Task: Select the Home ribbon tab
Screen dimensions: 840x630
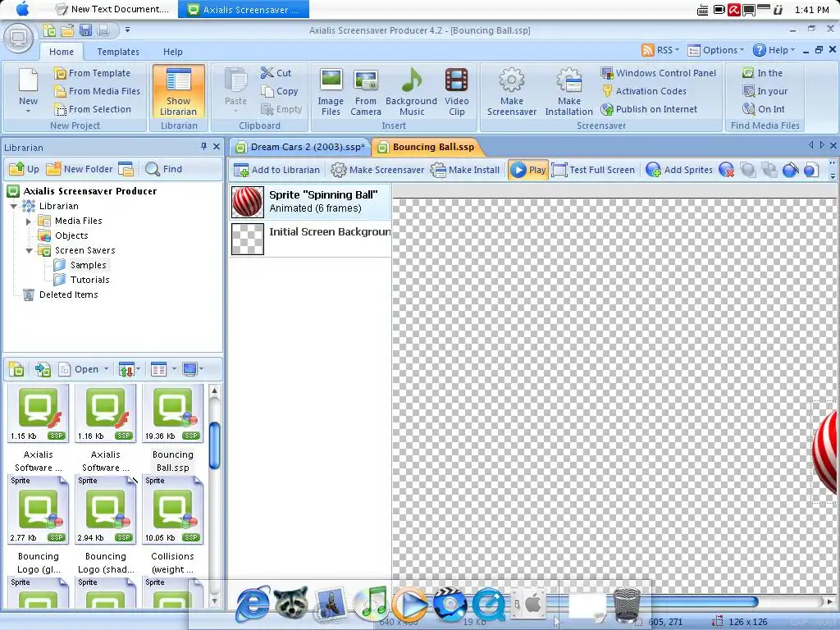Action: coord(62,52)
